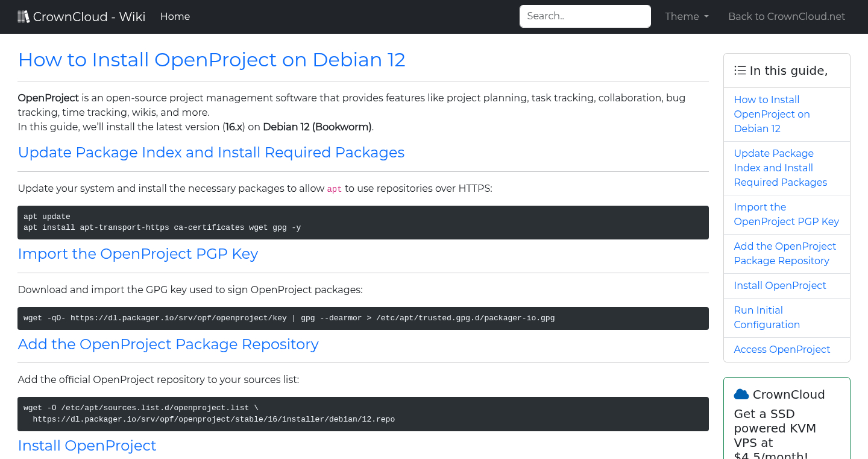Viewport: 868px width, 459px height.
Task: Jump to 'Install OpenProject' via the sidebar
Action: pos(780,285)
